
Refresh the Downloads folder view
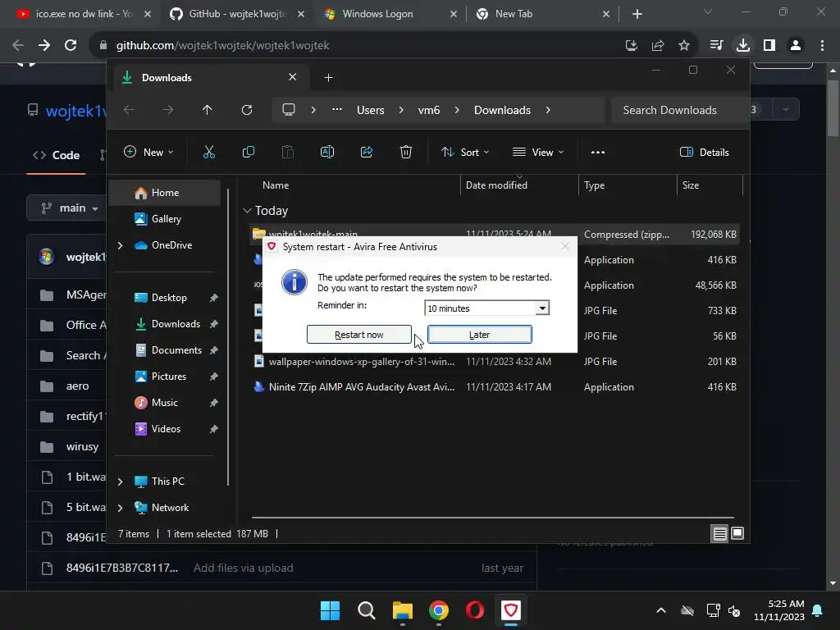(x=246, y=110)
